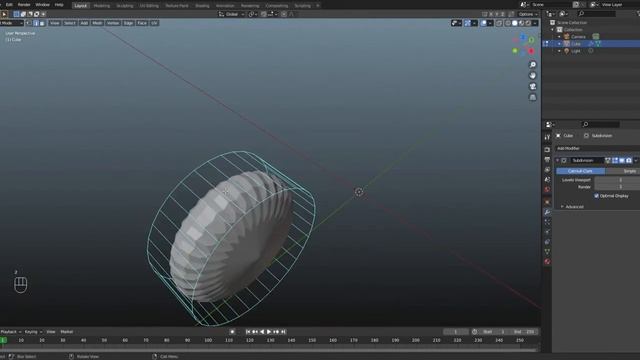This screenshot has height=360, width=640.
Task: Open the pivot point dropdown
Action: (252, 14)
